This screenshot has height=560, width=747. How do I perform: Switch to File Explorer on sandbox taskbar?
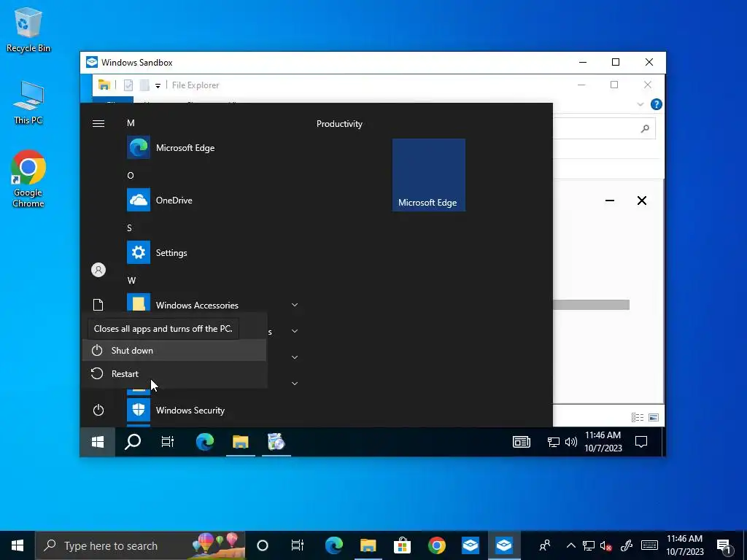click(x=241, y=443)
